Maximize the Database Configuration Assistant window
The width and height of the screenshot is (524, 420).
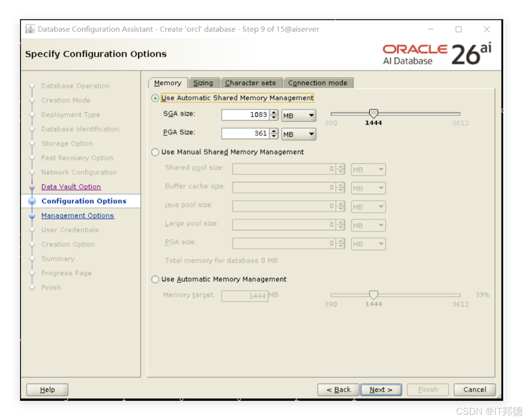(458, 29)
